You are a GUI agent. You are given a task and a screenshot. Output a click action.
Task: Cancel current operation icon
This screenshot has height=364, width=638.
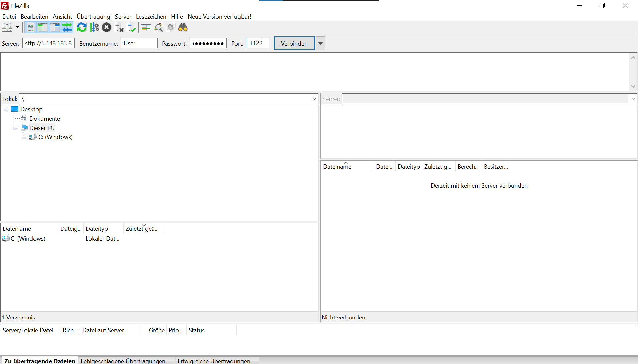(107, 27)
